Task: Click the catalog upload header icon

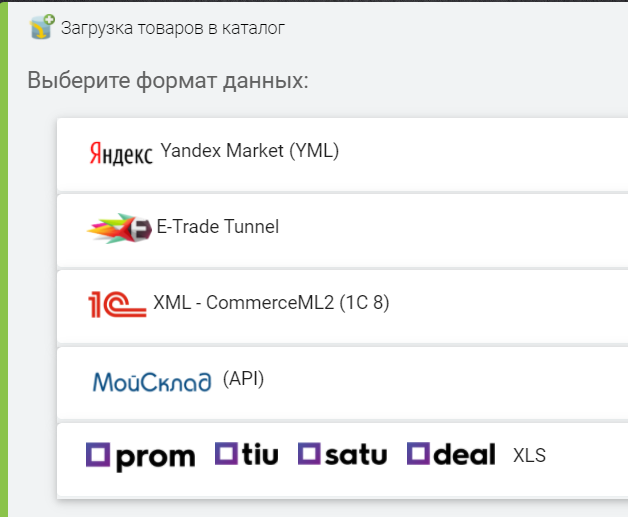Action: (42, 27)
